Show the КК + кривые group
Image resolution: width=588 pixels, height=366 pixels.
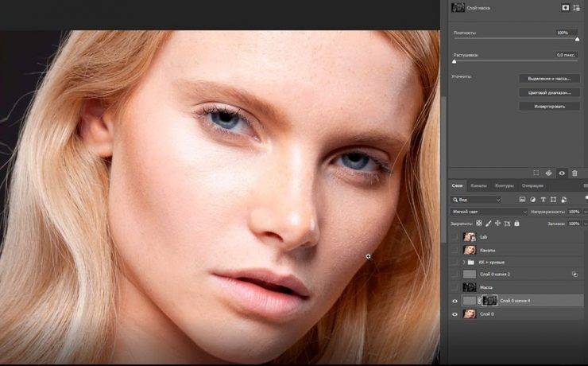pyautogui.click(x=455, y=262)
